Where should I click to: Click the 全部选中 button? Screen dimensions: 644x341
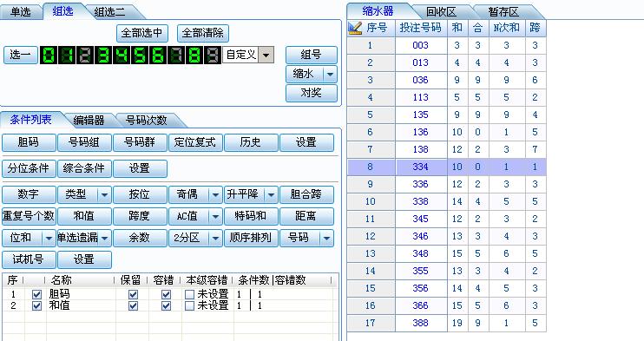142,33
